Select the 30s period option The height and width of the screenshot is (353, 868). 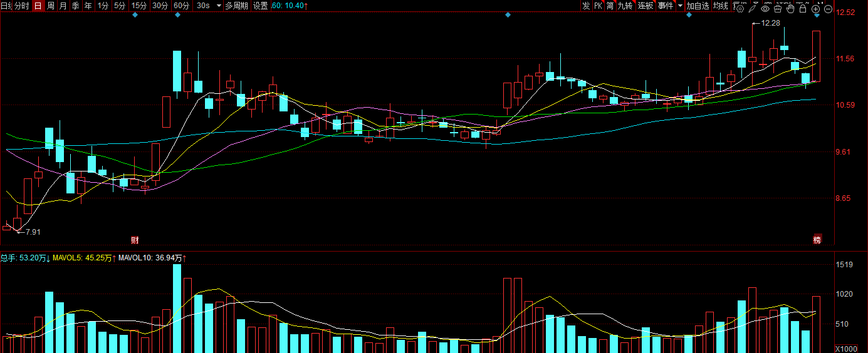point(203,6)
